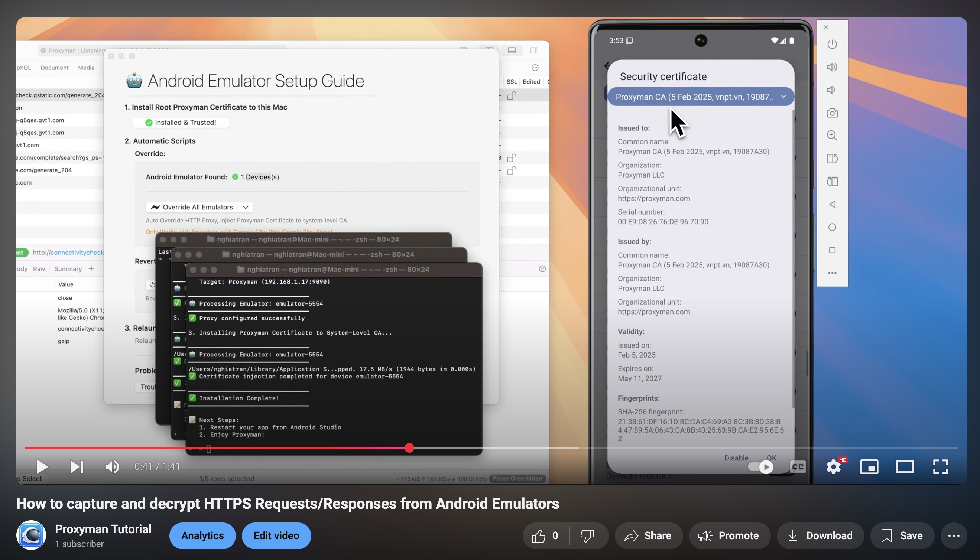
Task: Click the screen capture icon on emulator toolbar
Action: [x=833, y=113]
